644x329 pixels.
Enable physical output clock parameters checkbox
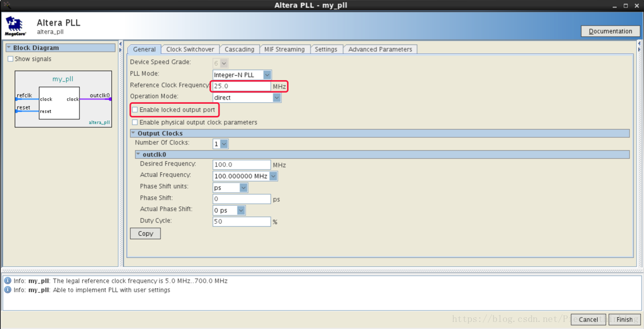[x=135, y=122]
